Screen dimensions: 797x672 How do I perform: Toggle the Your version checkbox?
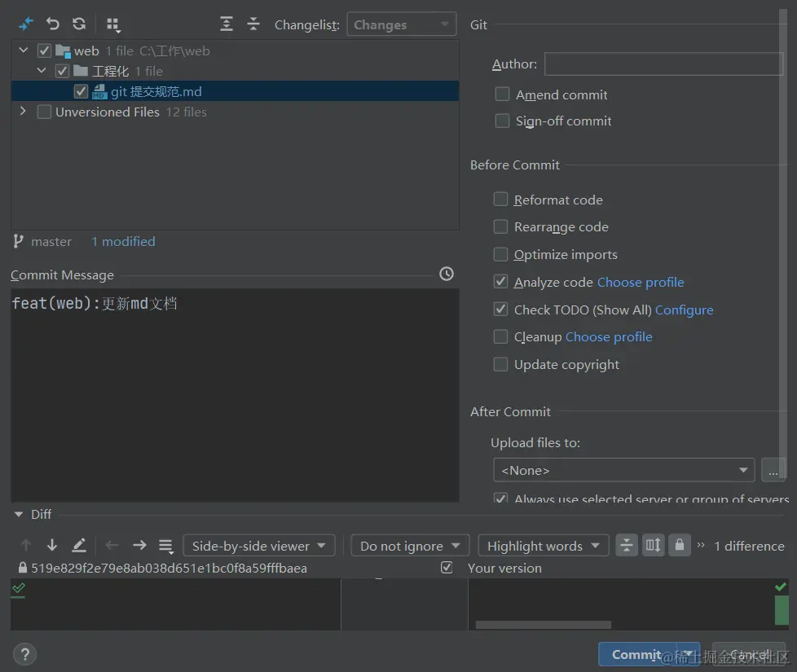coord(447,568)
